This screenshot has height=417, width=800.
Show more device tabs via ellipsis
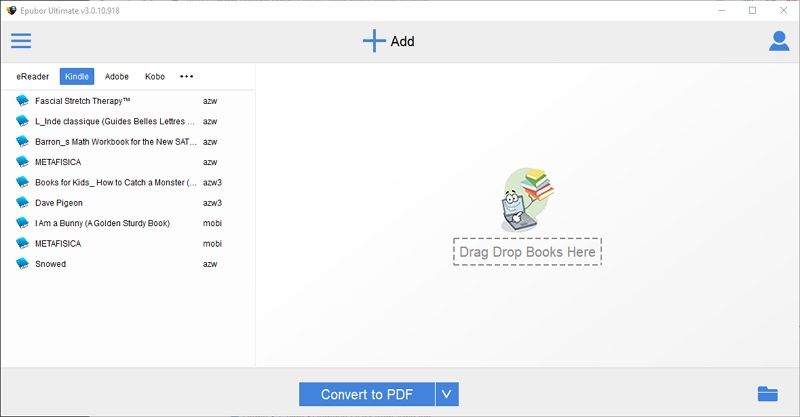(x=186, y=77)
